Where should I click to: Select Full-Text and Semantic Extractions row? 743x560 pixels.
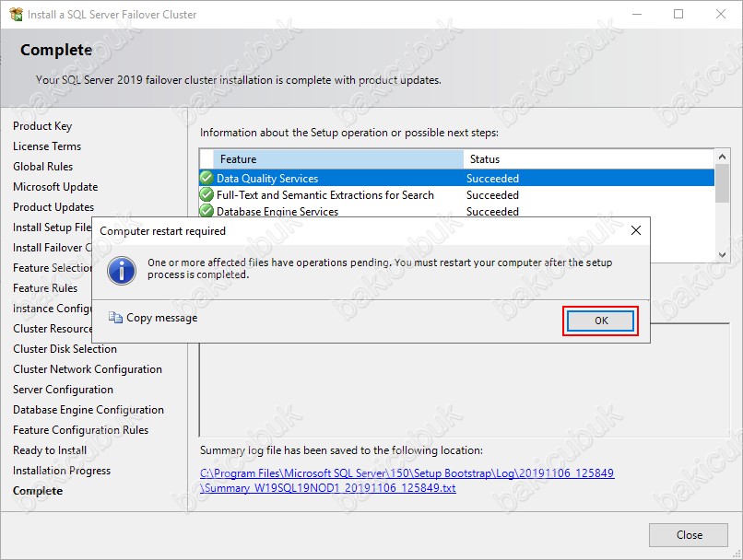click(457, 194)
